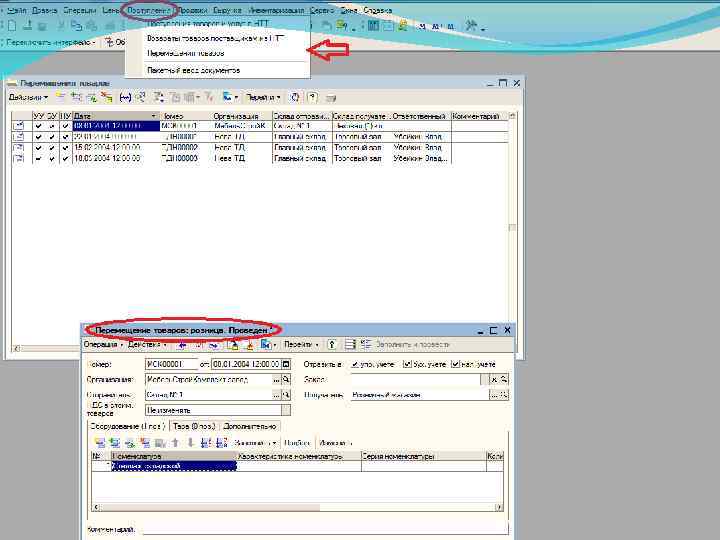The height and width of the screenshot is (540, 720).
Task: Open the Справка menu
Action: (x=377, y=10)
